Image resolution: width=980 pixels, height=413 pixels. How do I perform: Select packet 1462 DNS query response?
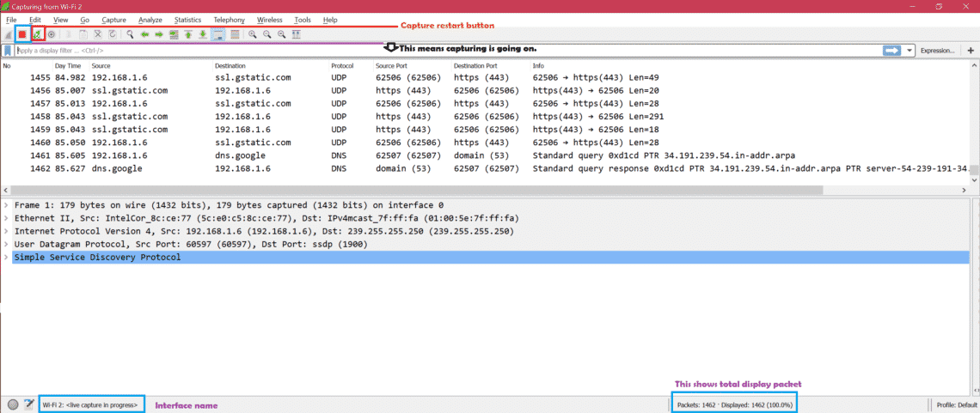point(486,168)
